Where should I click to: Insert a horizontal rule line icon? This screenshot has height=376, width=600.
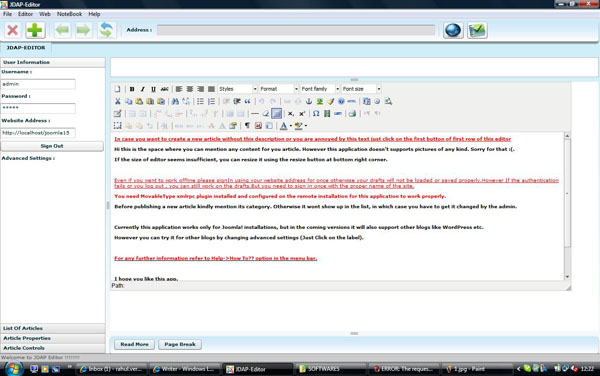point(255,114)
